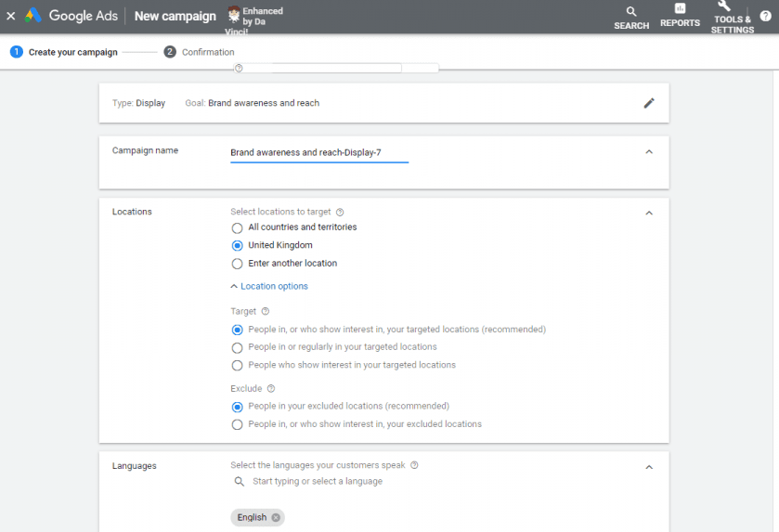The height and width of the screenshot is (532, 779).
Task: Click help icon next to Exclude heading
Action: click(x=271, y=389)
